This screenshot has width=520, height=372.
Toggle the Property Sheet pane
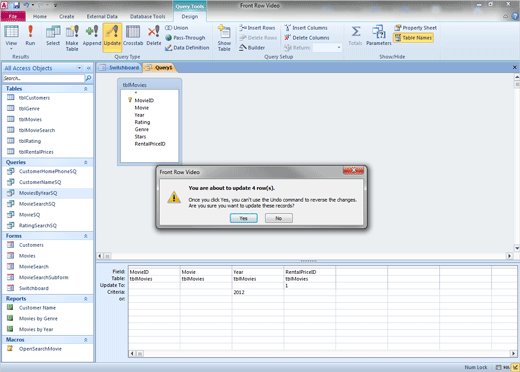[415, 28]
